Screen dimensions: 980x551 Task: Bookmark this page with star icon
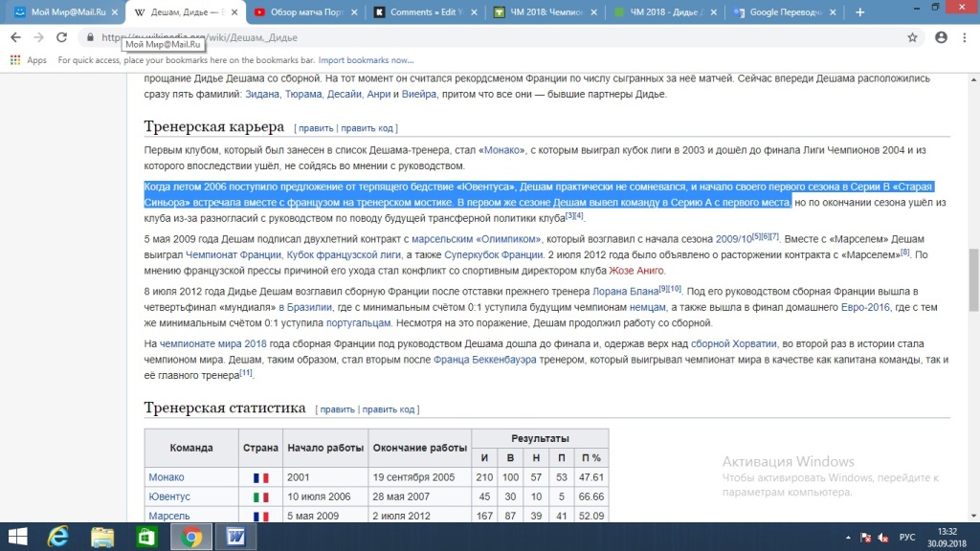pos(912,37)
